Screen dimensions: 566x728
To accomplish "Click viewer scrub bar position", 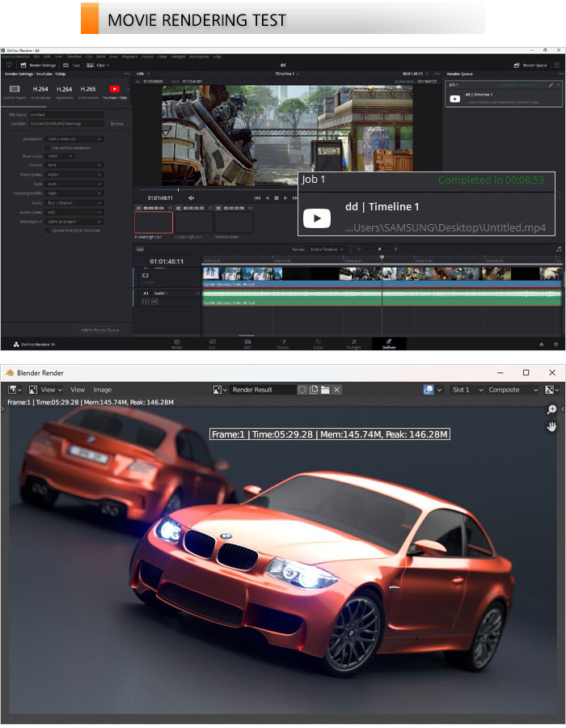I will click(178, 189).
